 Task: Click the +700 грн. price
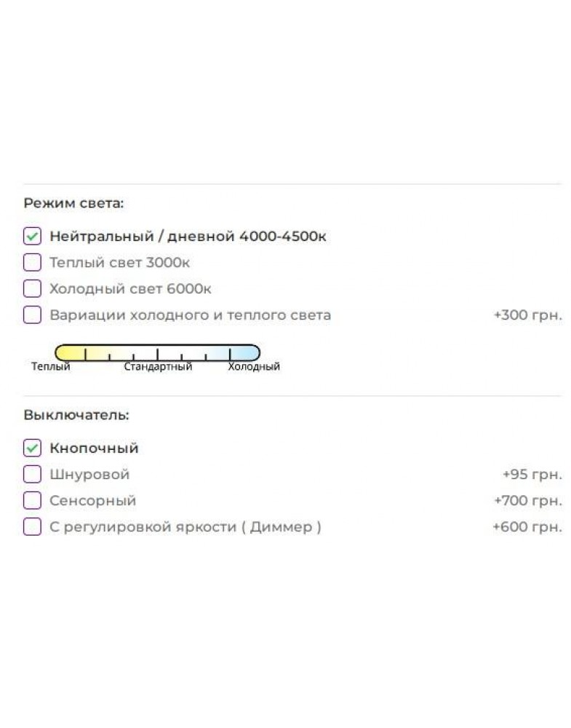[x=528, y=501]
